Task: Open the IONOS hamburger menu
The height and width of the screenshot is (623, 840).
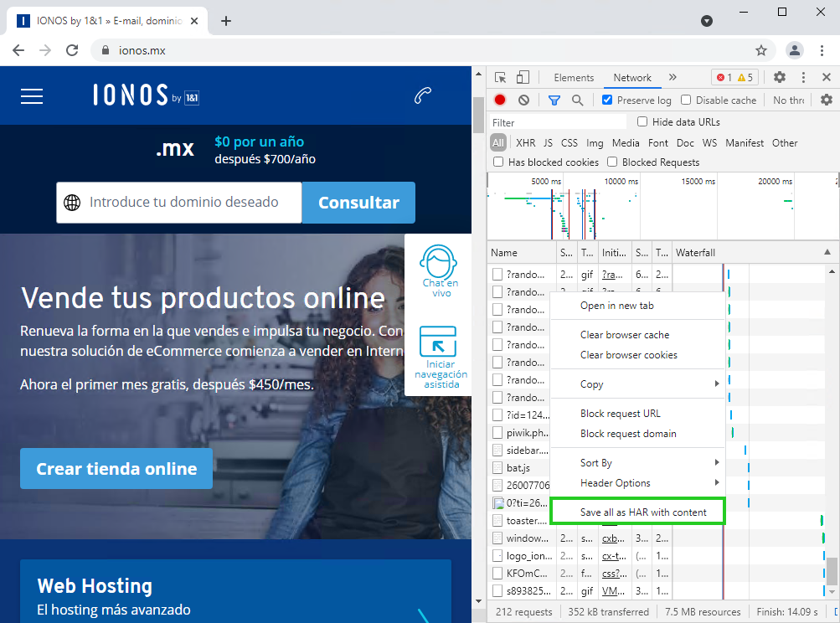Action: pos(32,96)
